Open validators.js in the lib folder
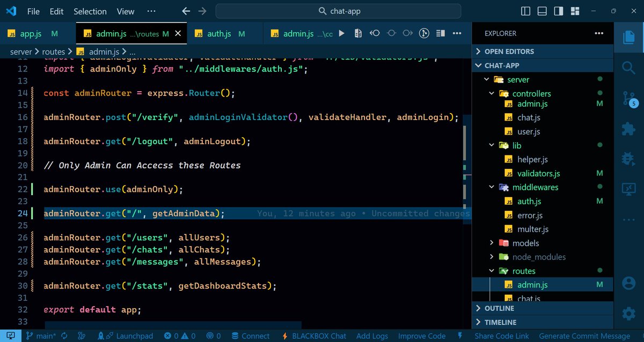 539,173
